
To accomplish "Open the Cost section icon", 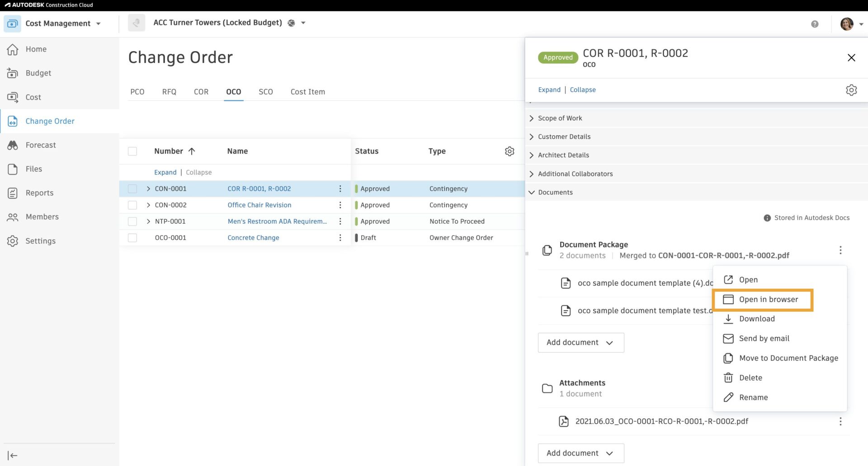I will (x=13, y=97).
